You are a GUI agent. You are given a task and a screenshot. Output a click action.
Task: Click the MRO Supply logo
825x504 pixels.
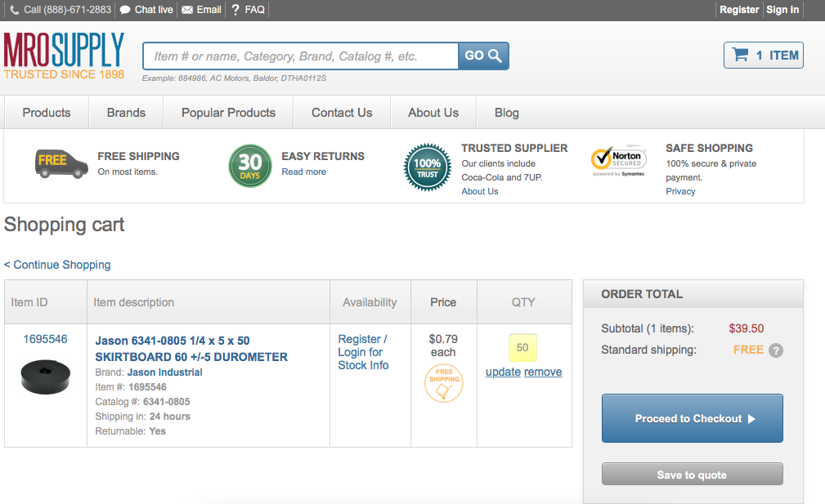[x=64, y=56]
